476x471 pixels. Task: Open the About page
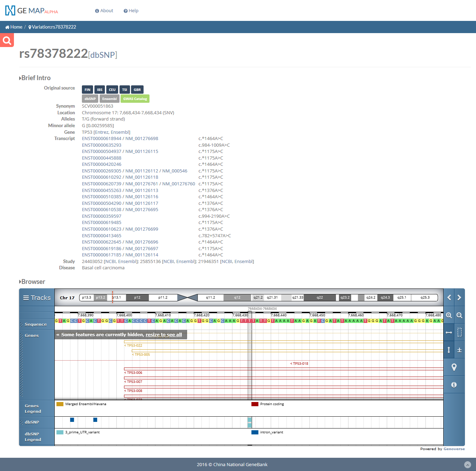pos(104,11)
